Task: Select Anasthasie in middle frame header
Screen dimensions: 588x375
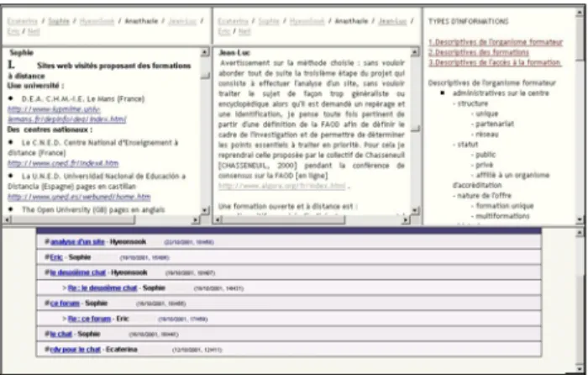Action: click(x=351, y=21)
